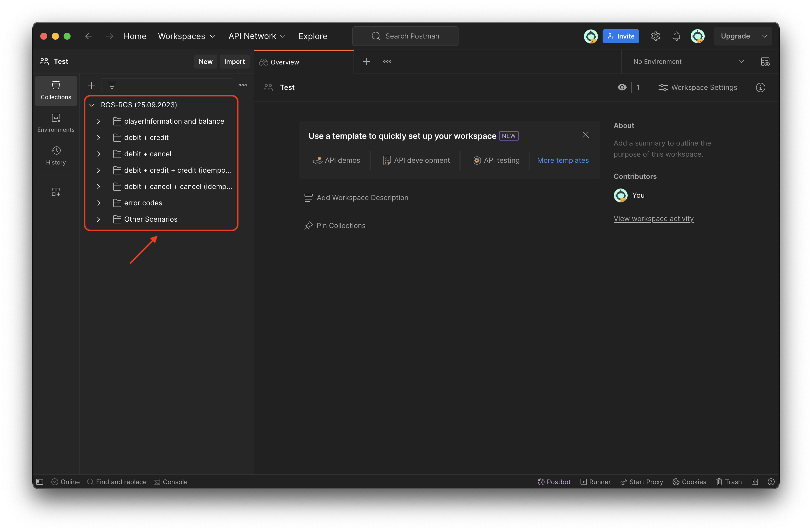Open View workspace activity link

coord(653,218)
